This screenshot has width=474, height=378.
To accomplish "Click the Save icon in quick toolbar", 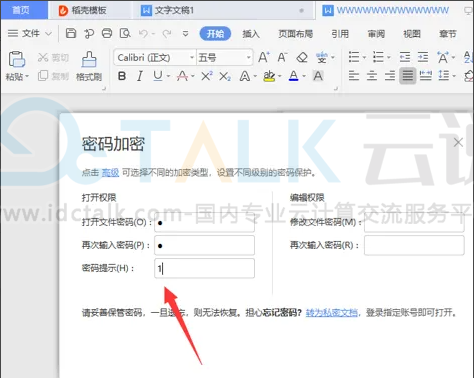I will pyautogui.click(x=71, y=33).
